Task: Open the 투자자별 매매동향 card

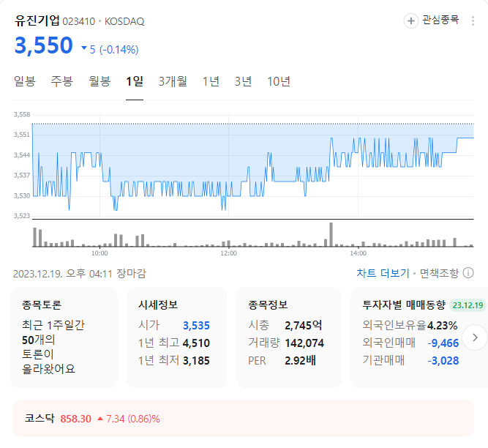Action: (419, 337)
